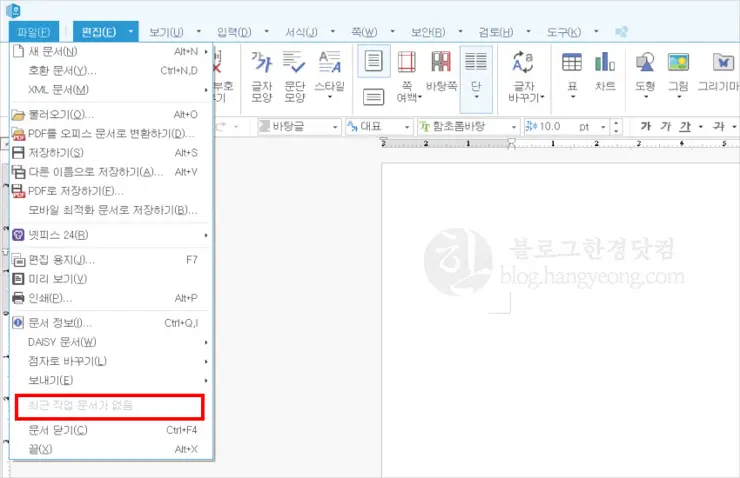Open the 파일(F) menu
The height and width of the screenshot is (478, 740).
click(34, 32)
